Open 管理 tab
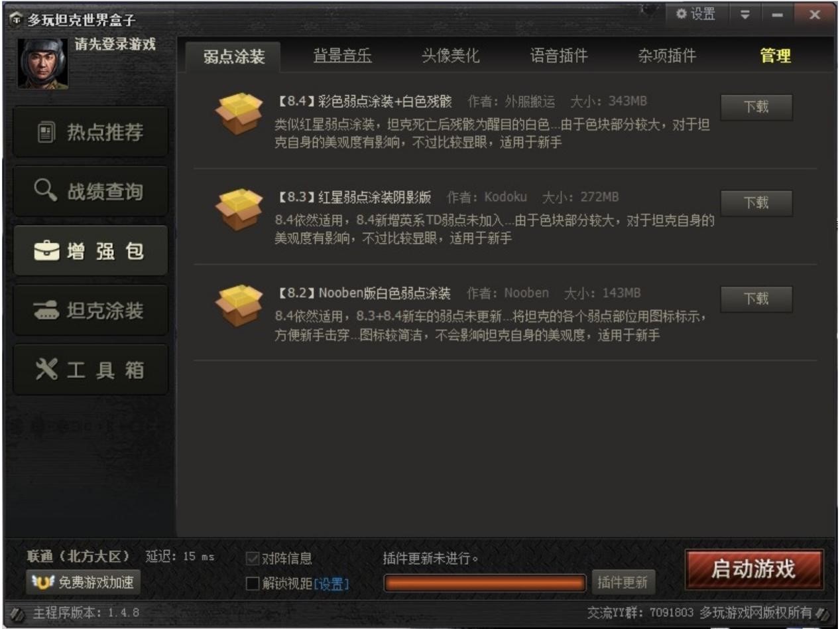This screenshot has height=629, width=840. pos(775,56)
